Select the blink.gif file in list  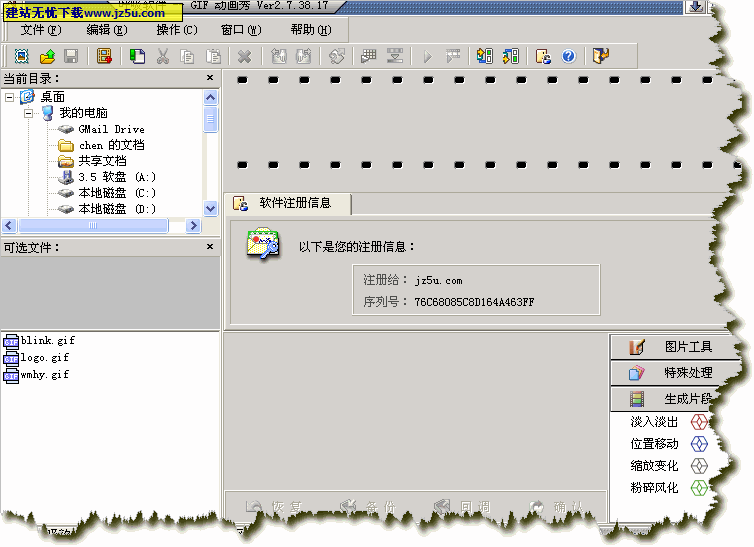click(x=47, y=341)
